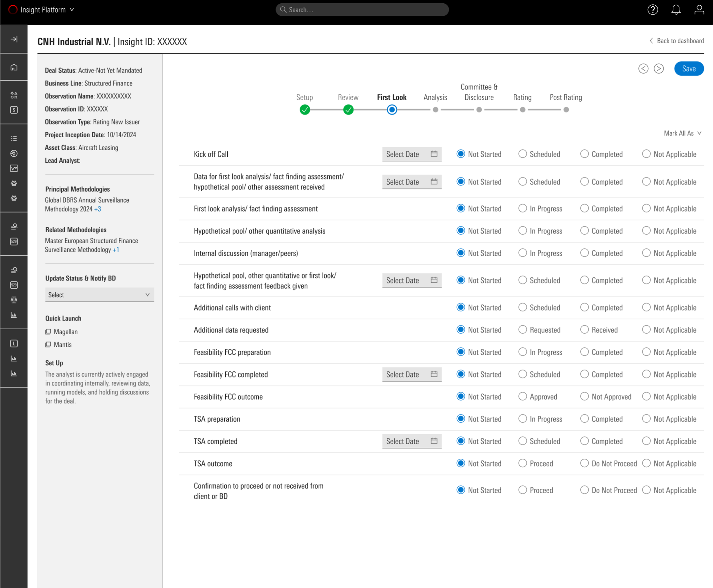Set TSA outcome to Do Not Proceed
The image size is (713, 588).
point(584,463)
